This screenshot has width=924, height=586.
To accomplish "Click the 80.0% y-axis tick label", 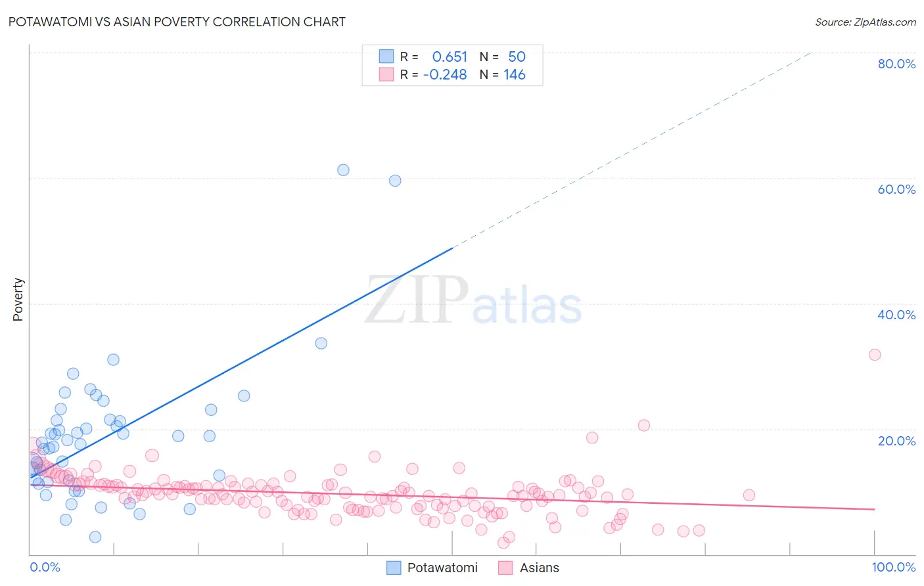I will pyautogui.click(x=896, y=64).
